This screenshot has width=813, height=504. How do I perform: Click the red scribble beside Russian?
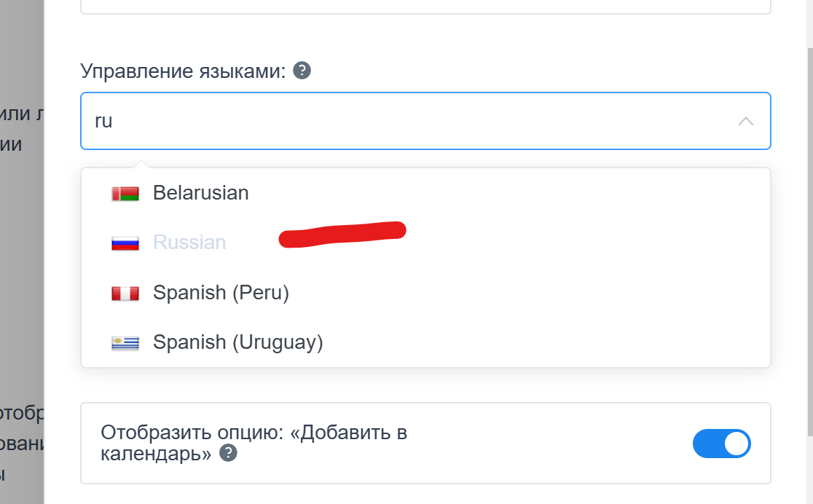tap(342, 234)
